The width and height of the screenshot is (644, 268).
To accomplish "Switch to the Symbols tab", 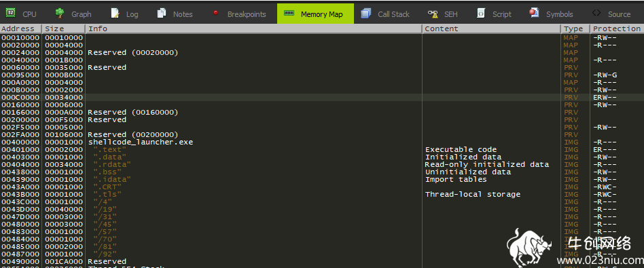I will [x=551, y=14].
